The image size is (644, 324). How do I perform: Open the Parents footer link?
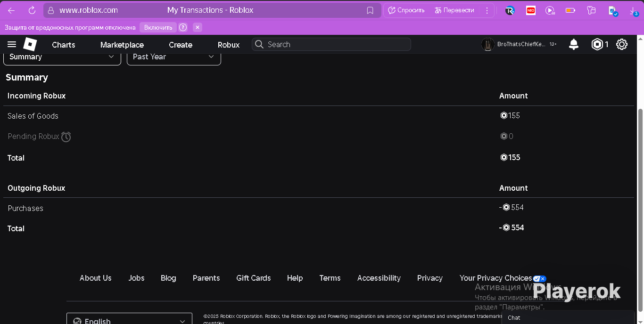206,278
